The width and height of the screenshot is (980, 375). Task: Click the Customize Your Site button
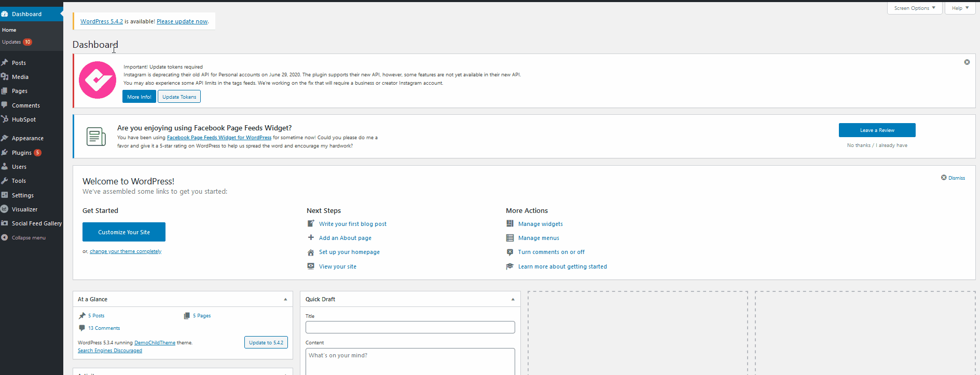coord(124,232)
